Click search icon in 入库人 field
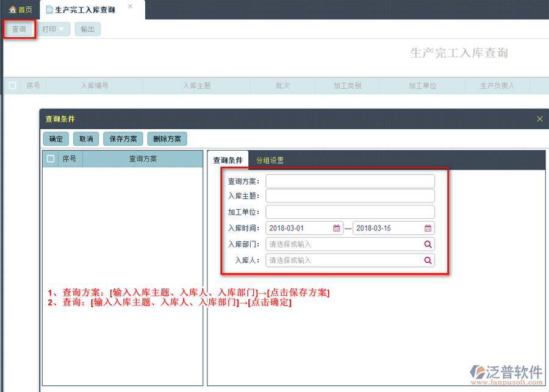 tap(428, 260)
